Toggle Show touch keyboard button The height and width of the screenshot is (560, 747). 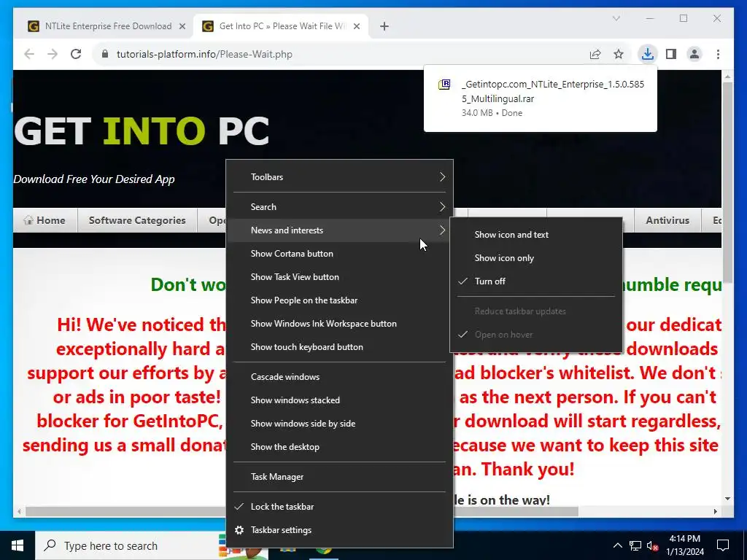[x=339, y=346]
